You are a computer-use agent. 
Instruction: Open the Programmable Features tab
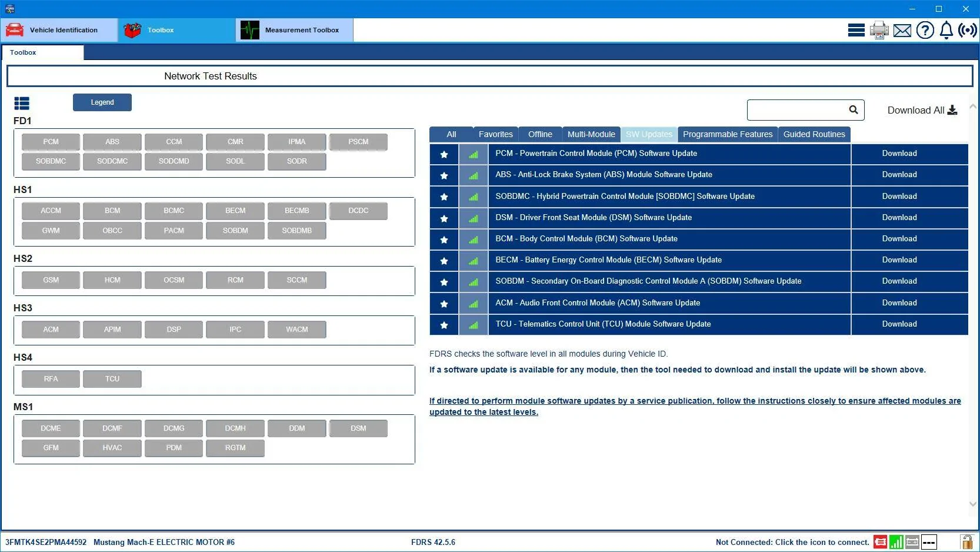click(x=728, y=134)
